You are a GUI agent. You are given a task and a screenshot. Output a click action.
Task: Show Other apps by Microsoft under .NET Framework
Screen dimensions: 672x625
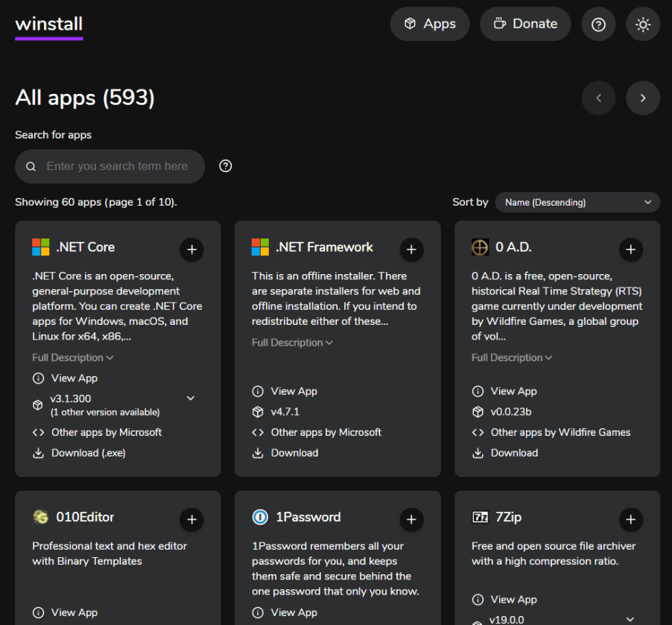point(317,432)
